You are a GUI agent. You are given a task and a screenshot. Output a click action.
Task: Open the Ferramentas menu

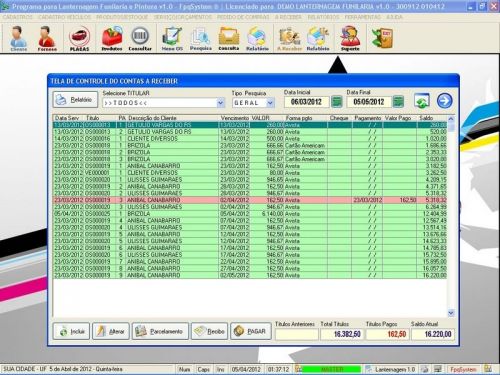tap(362, 17)
